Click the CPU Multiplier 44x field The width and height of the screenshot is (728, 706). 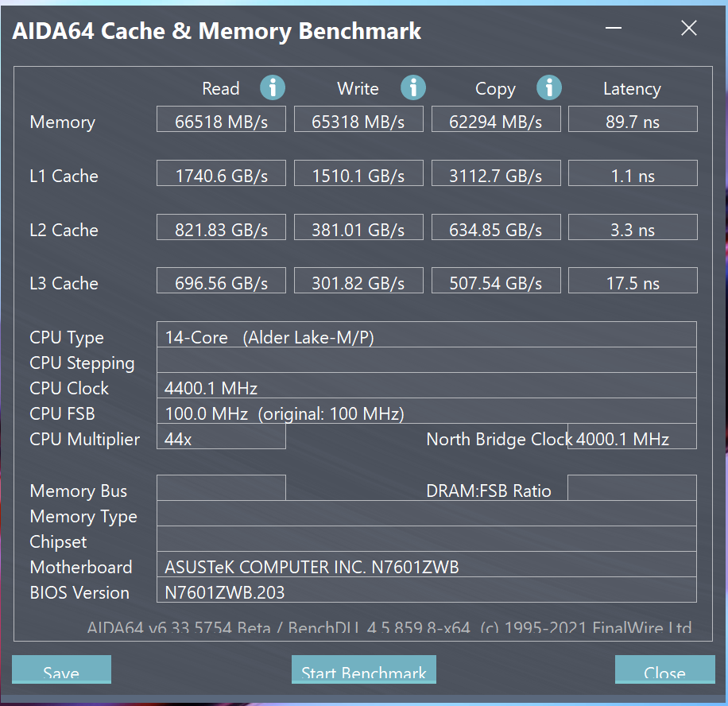[x=221, y=436]
